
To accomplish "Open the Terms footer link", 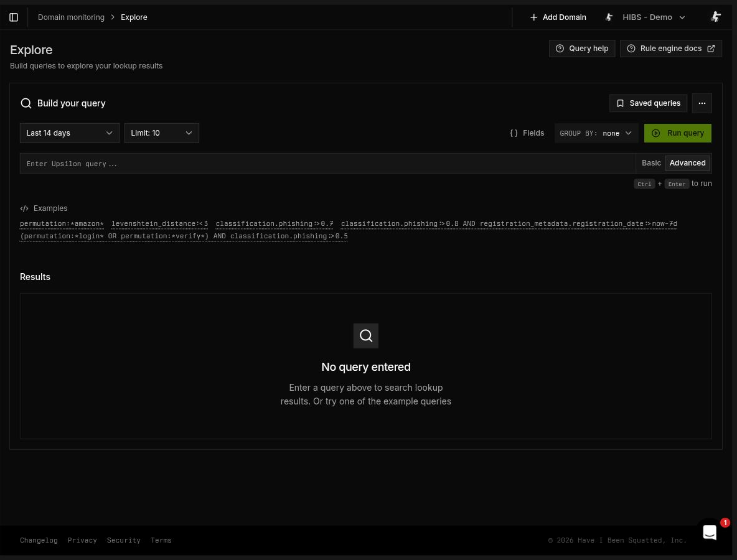I will click(x=161, y=540).
